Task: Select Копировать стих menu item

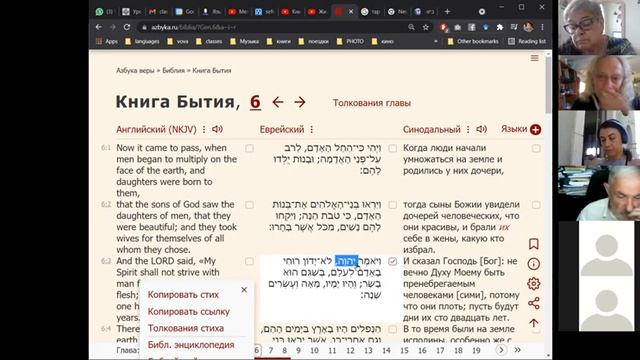Action: click(x=183, y=295)
